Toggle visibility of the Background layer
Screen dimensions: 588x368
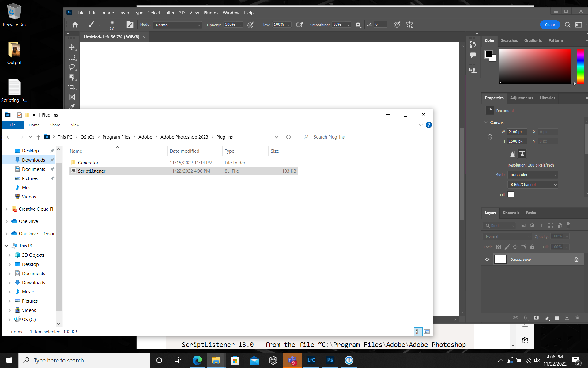point(487,259)
